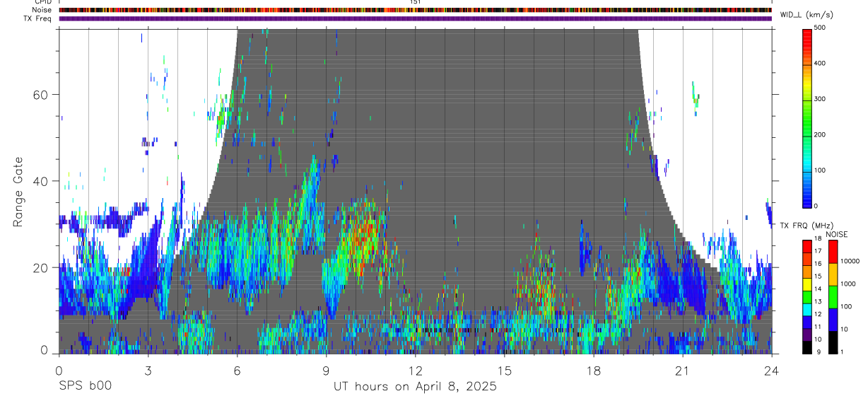This screenshot has height=401, width=868.
Task: Click the 21 UT hour tick label
Action: tap(683, 370)
